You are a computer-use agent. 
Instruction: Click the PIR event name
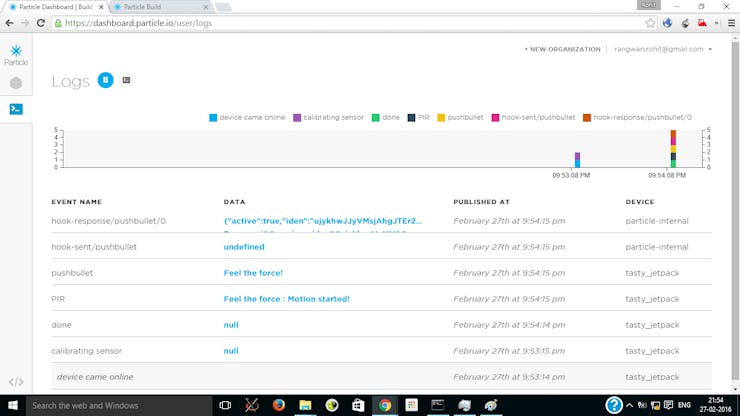tap(58, 299)
